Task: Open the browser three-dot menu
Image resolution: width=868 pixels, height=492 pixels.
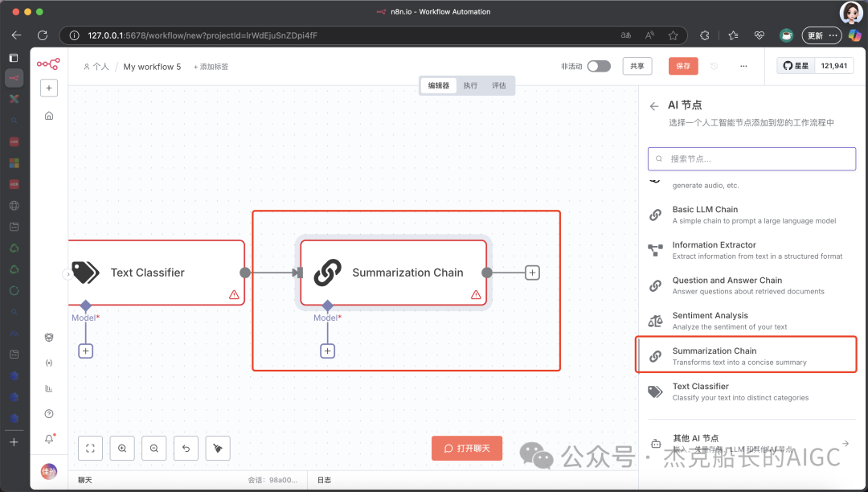Action: [x=833, y=35]
